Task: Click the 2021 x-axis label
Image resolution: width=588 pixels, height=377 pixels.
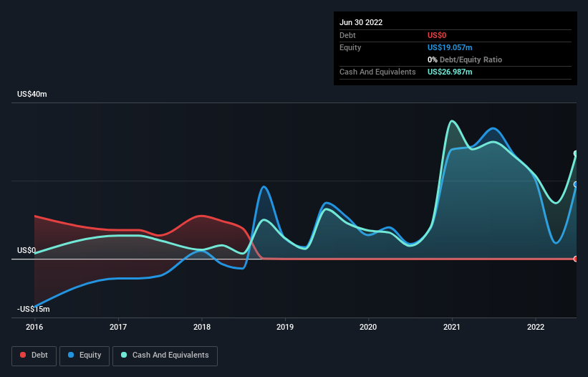Action: pyautogui.click(x=452, y=327)
